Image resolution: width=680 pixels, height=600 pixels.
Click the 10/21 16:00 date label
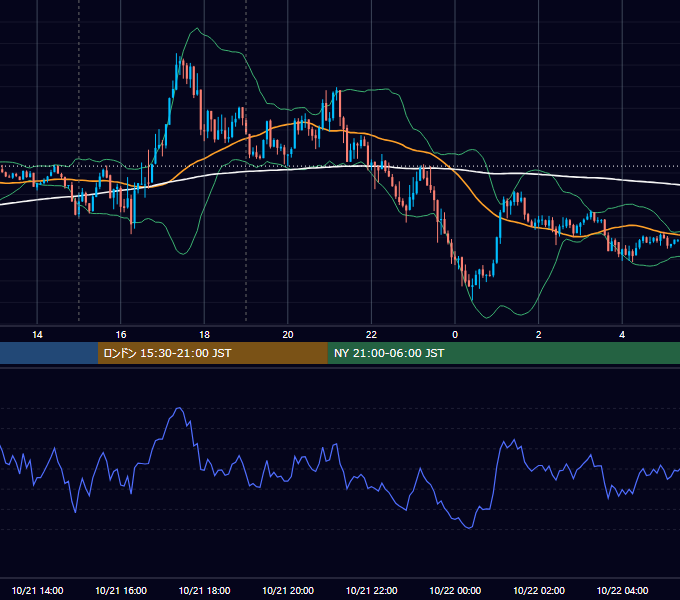coord(121,590)
